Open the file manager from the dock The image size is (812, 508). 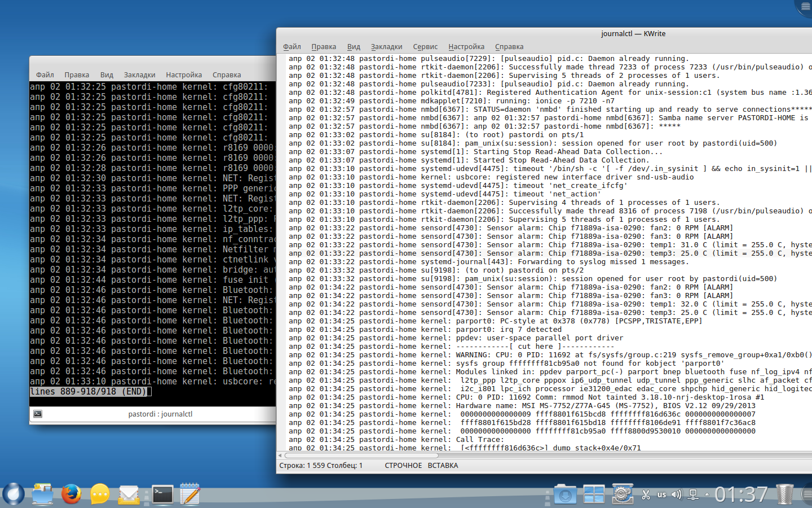coord(42,494)
